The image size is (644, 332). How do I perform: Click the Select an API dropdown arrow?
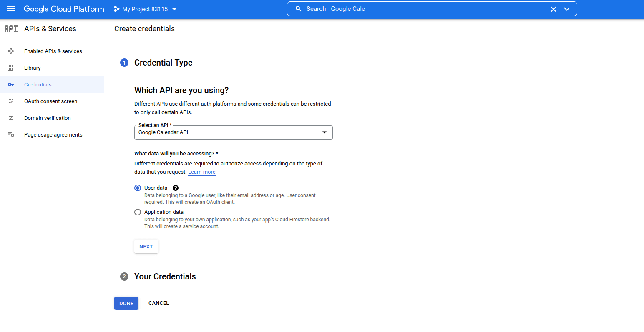pos(325,132)
